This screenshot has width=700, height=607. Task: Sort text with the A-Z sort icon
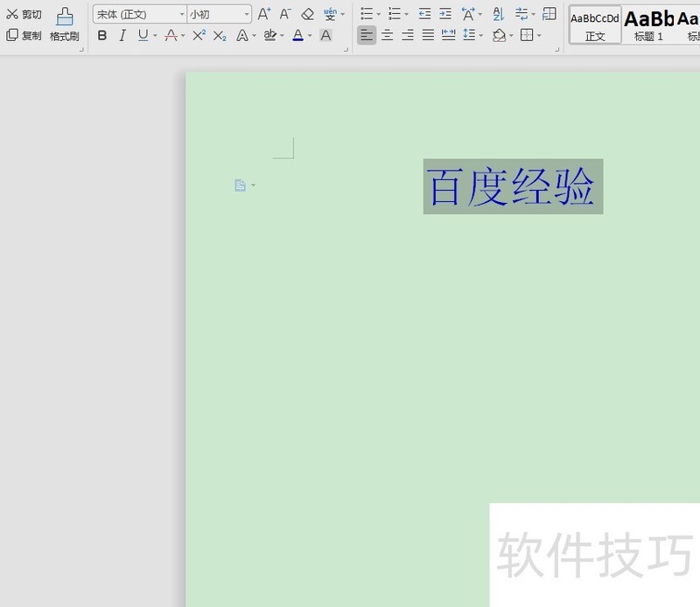pos(499,14)
